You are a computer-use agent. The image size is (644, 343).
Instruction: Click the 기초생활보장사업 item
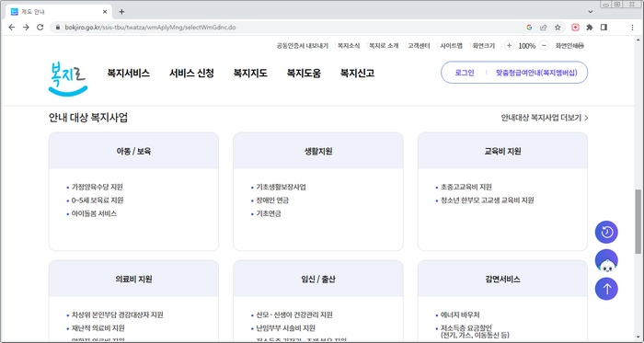(281, 187)
